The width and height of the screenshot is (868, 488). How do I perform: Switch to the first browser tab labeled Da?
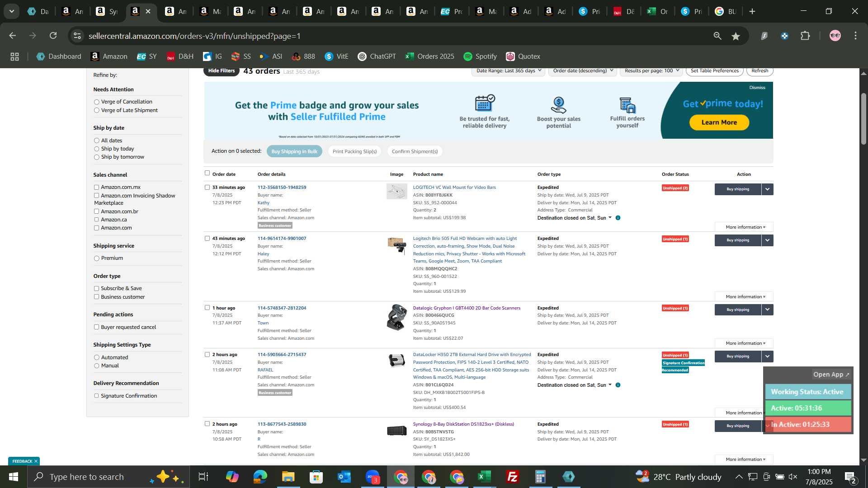coord(38,11)
